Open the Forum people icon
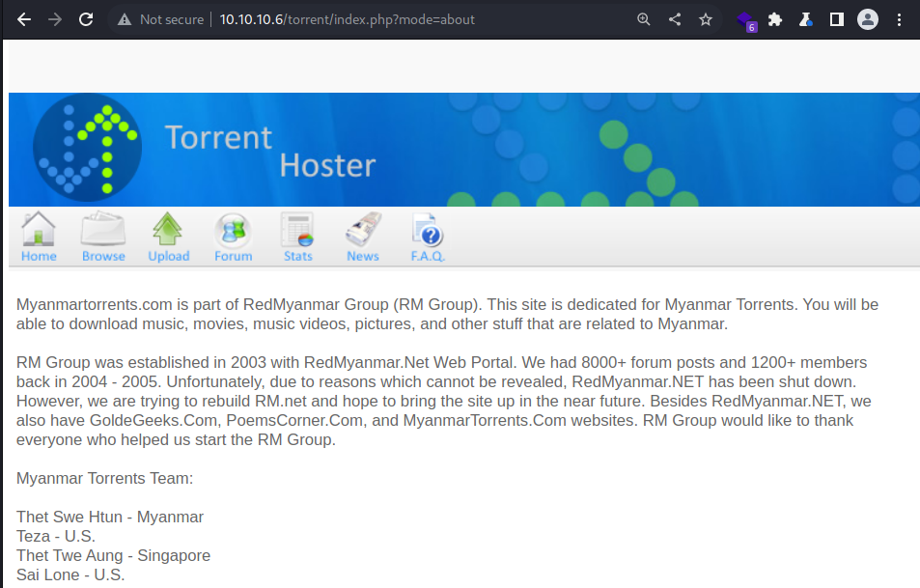The image size is (920, 588). 233,230
